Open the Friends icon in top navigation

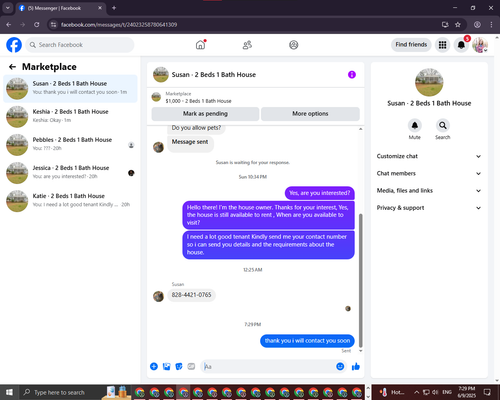247,45
